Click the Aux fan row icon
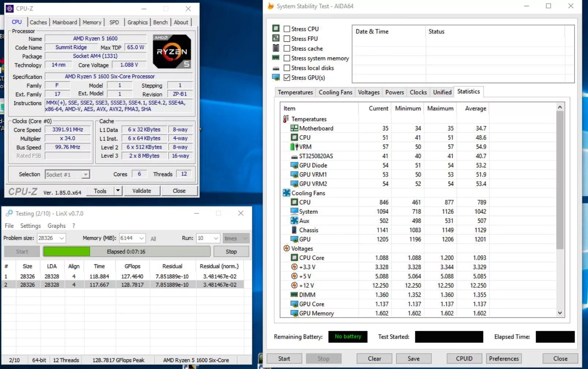The height and width of the screenshot is (369, 588). [x=294, y=220]
